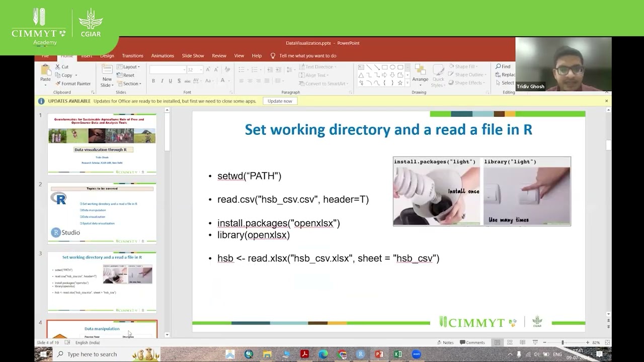Screen dimensions: 644x362
Task: Align text right
Action: (x=258, y=81)
